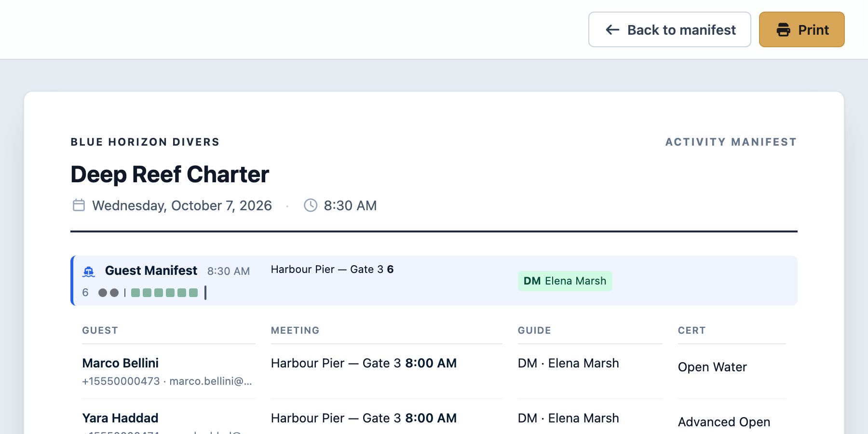Click the Guest Manifest section title
This screenshot has width=868, height=434.
pos(151,271)
